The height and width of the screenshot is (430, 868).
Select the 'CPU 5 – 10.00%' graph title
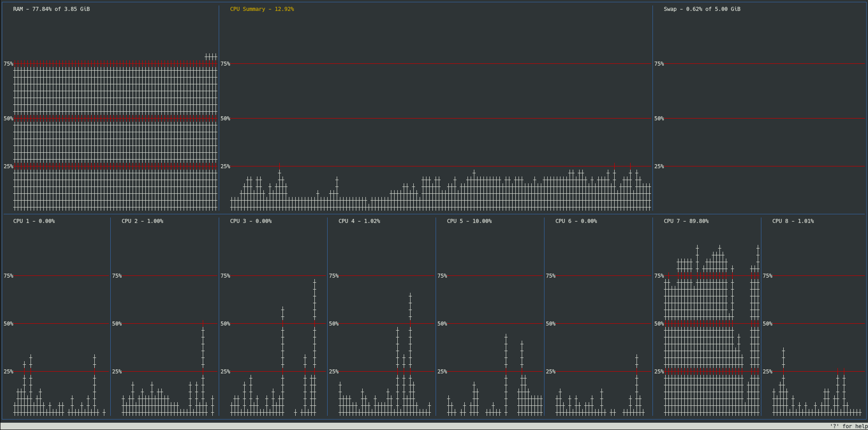(469, 221)
